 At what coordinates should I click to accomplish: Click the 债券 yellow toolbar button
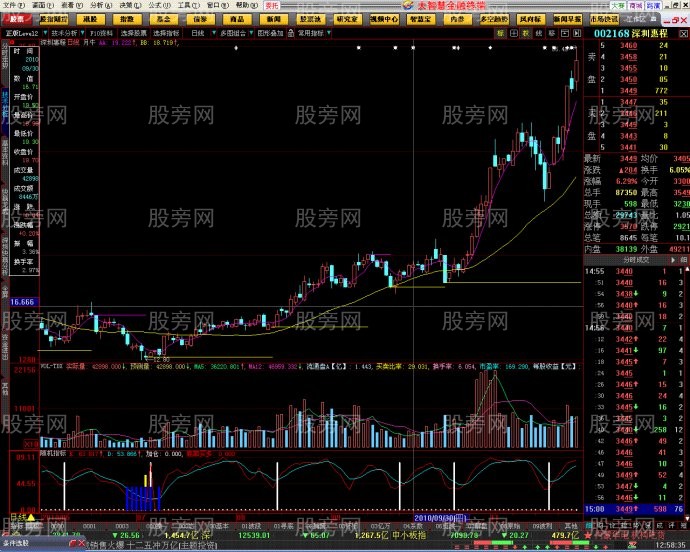201,19
